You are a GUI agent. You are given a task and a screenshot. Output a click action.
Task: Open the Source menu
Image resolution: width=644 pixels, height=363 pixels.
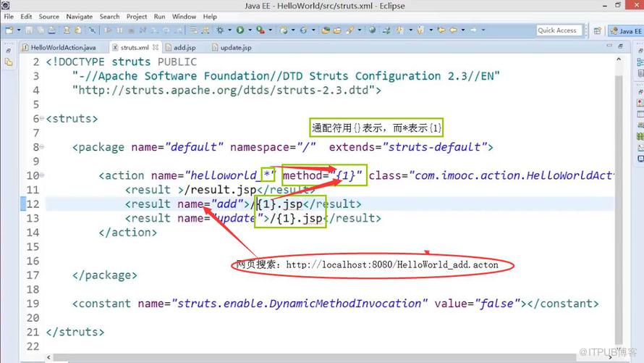point(49,17)
